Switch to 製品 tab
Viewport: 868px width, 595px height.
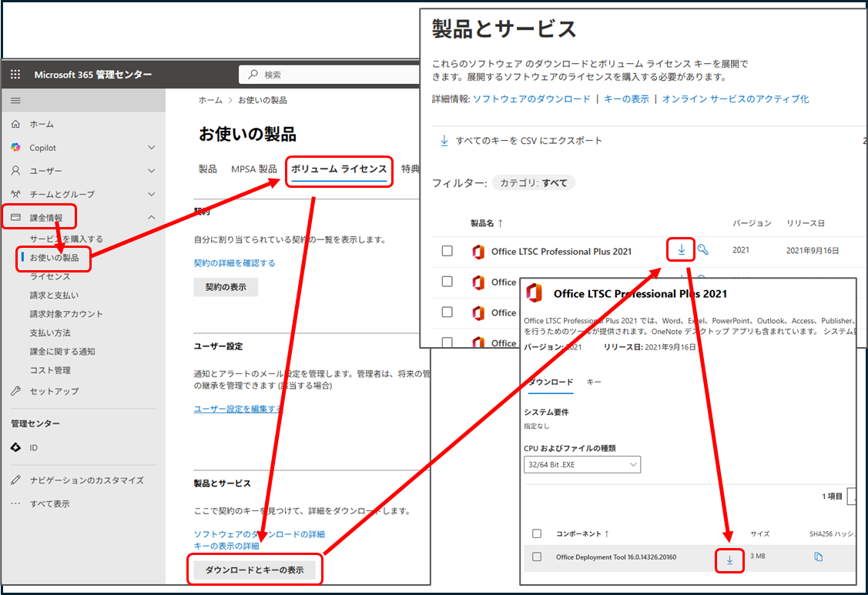coord(208,169)
